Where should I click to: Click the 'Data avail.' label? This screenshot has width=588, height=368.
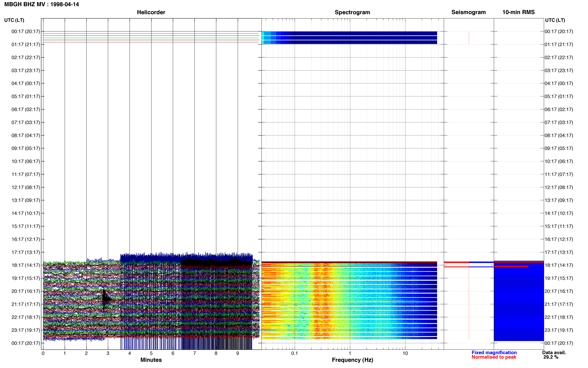554,352
